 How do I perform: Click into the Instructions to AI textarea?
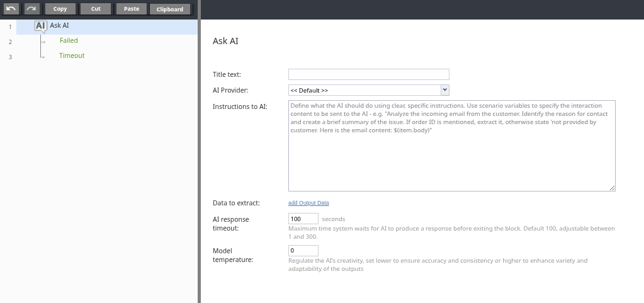[452, 146]
